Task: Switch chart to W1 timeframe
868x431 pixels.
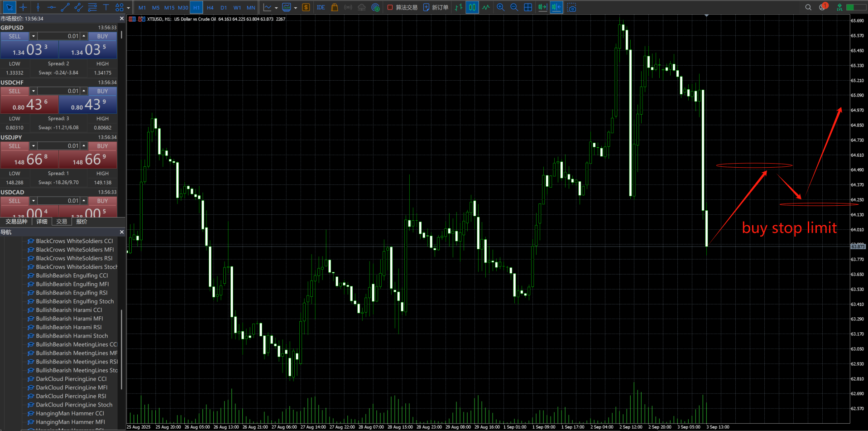Action: click(237, 8)
